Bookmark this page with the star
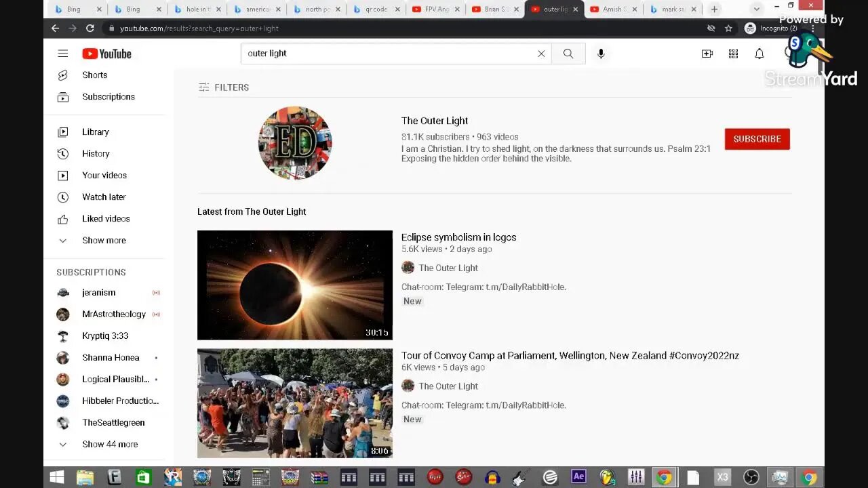This screenshot has width=868, height=488. click(728, 28)
